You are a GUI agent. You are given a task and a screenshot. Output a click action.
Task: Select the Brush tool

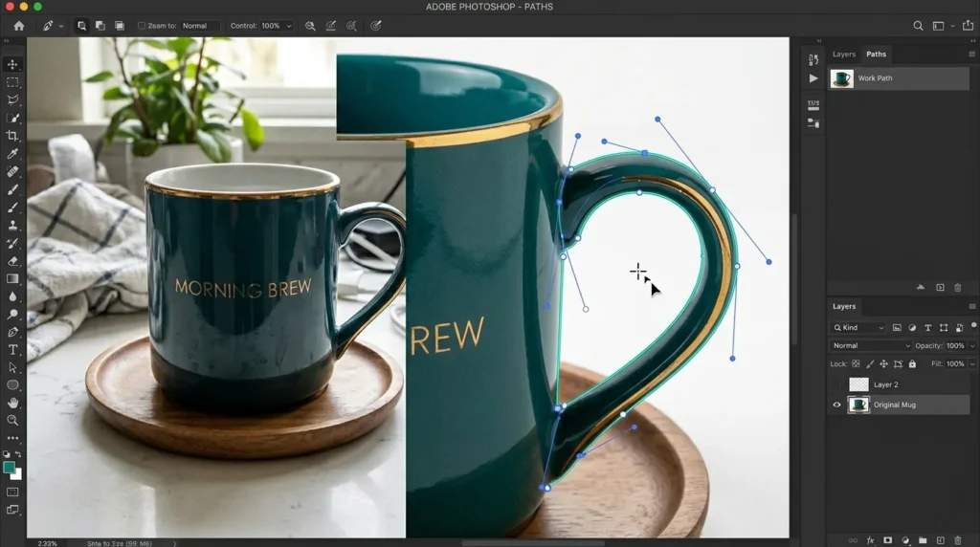tap(12, 189)
